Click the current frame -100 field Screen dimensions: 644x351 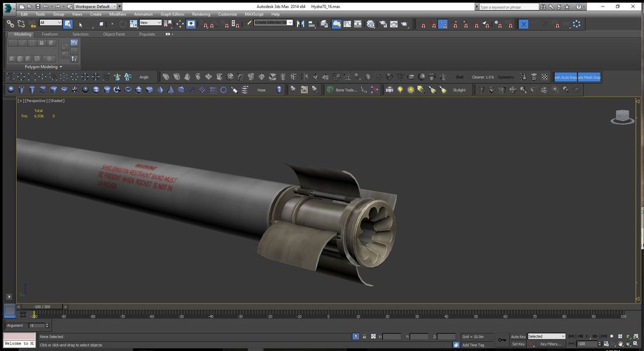[x=587, y=344]
